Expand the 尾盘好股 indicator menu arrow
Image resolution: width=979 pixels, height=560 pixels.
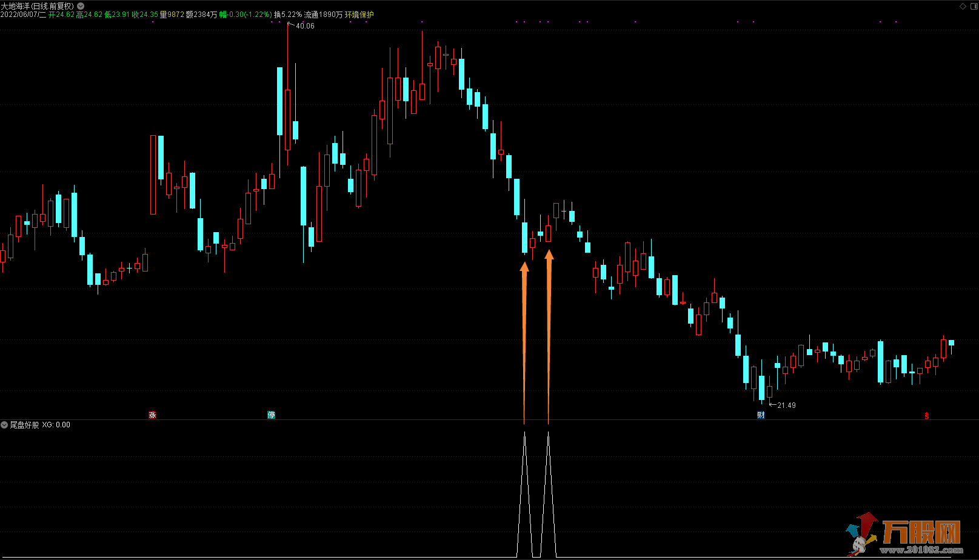[4, 425]
